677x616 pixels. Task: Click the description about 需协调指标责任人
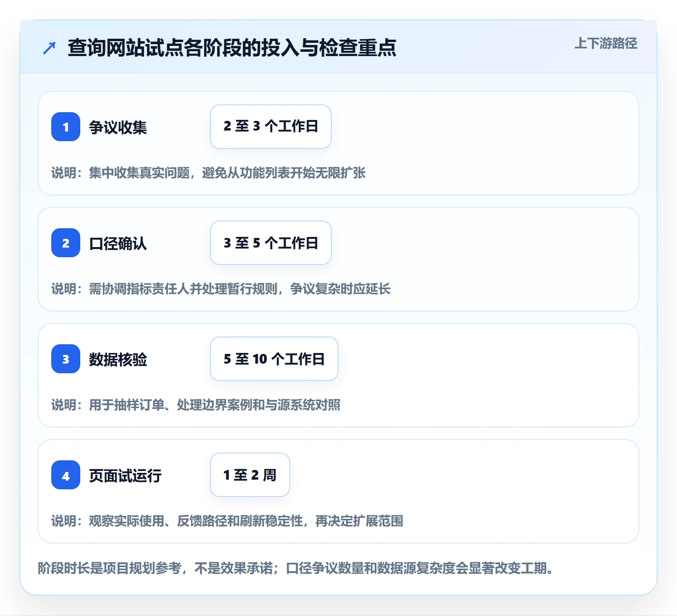[221, 289]
